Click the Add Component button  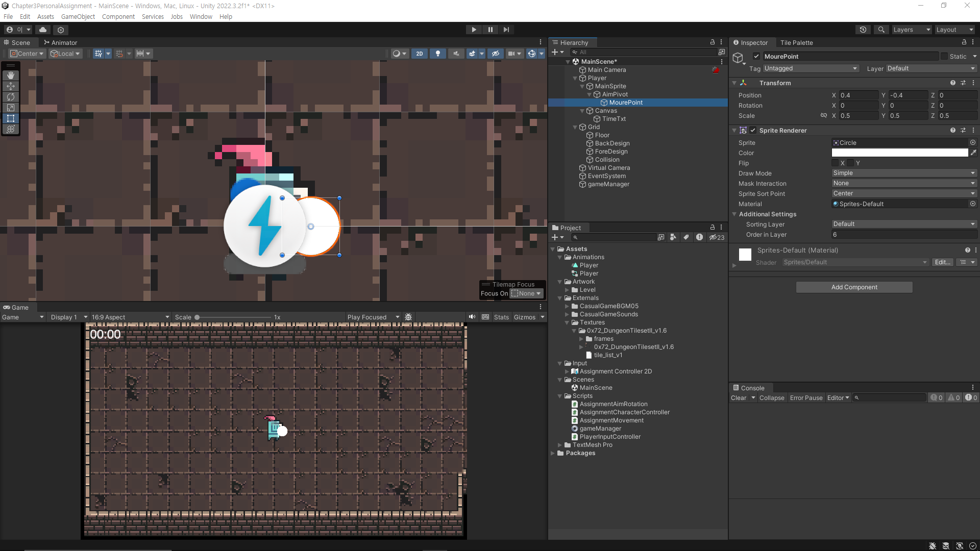click(854, 287)
